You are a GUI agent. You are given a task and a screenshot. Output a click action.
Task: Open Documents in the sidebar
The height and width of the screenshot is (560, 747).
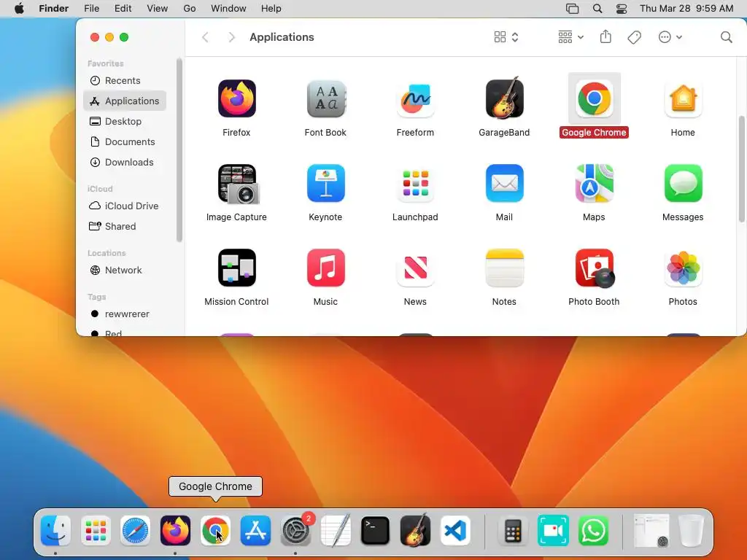click(x=124, y=142)
